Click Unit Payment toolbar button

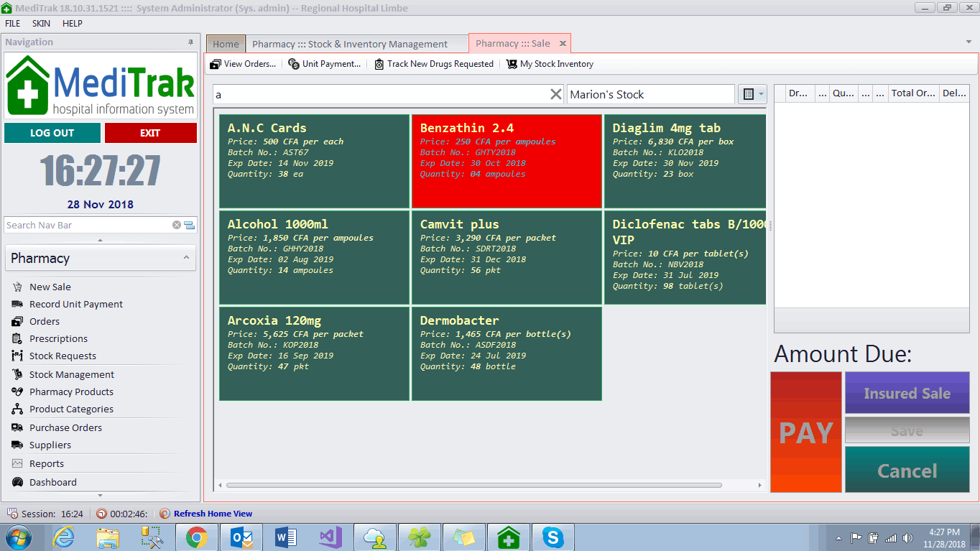(325, 64)
